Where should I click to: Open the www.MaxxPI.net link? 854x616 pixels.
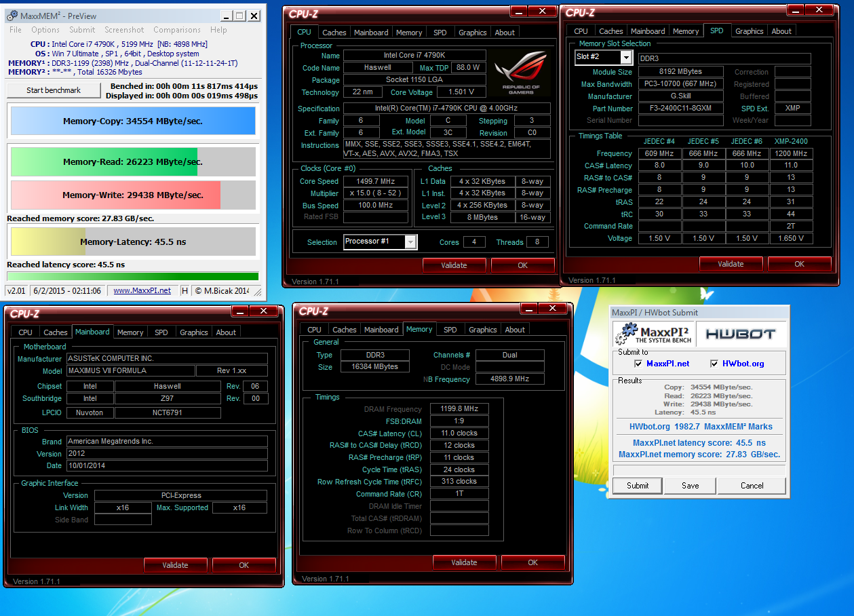coord(142,291)
